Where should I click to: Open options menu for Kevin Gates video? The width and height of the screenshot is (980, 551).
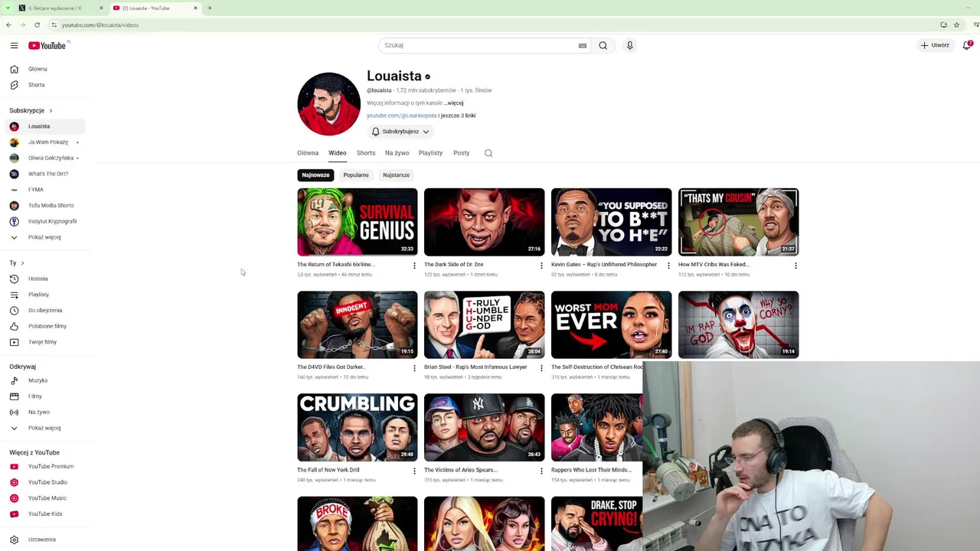pyautogui.click(x=668, y=266)
